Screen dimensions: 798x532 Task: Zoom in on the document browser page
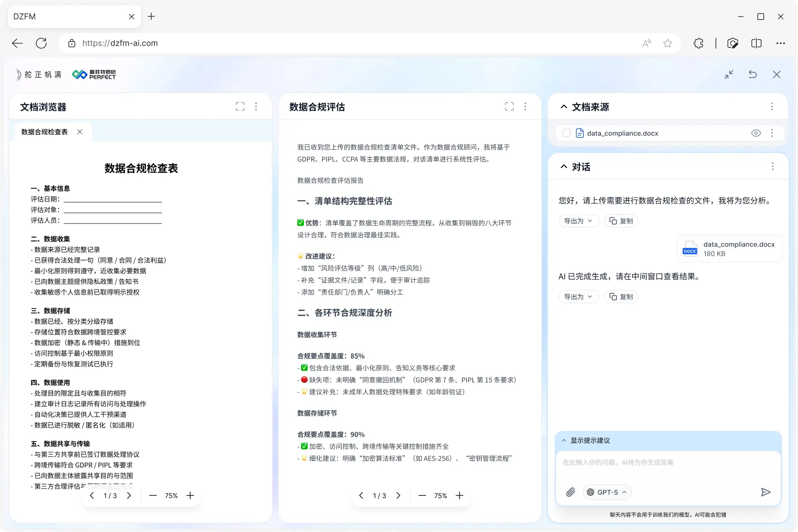click(190, 496)
